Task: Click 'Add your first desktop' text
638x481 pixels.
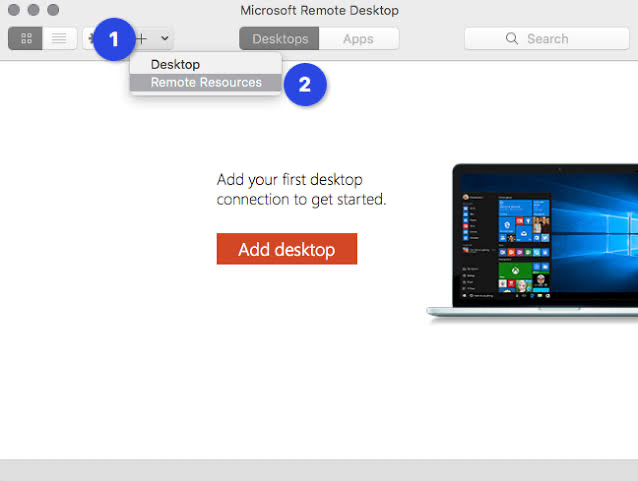Action: (289, 179)
